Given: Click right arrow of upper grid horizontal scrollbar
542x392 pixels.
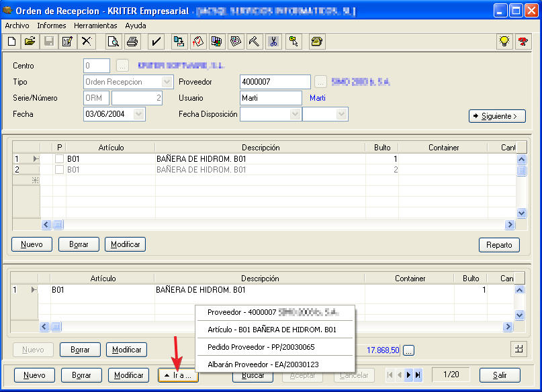Looking at the screenshot, I should click(x=510, y=225).
